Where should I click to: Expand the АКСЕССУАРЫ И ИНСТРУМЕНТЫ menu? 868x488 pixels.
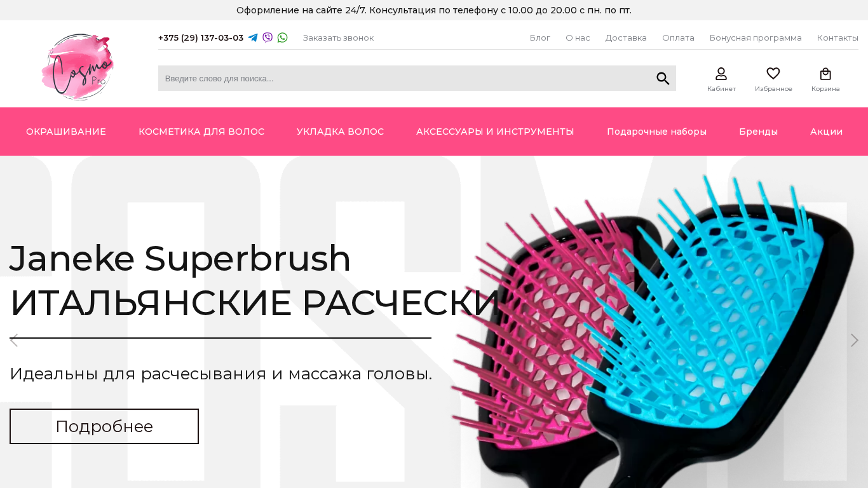click(495, 132)
